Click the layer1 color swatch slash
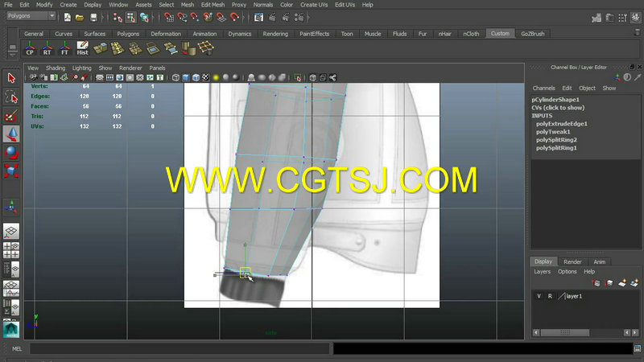 point(561,296)
